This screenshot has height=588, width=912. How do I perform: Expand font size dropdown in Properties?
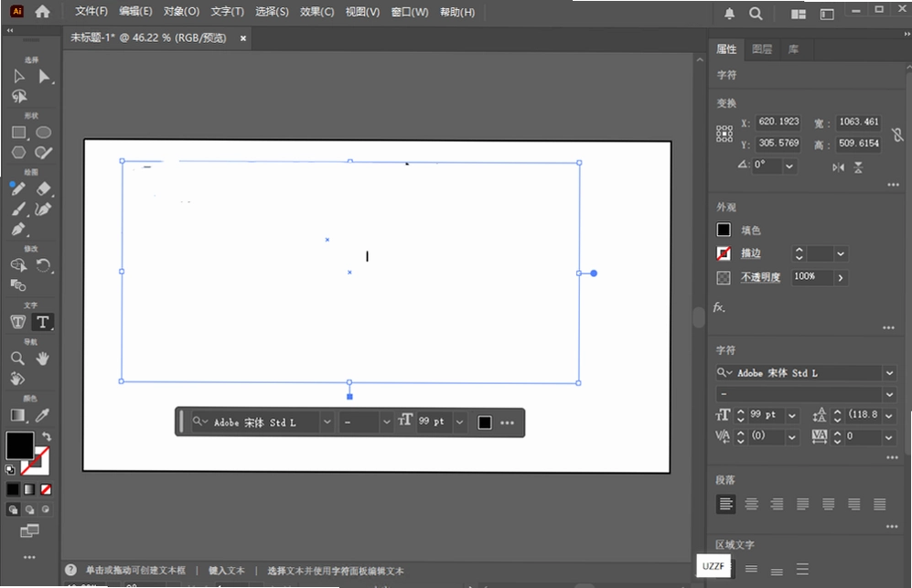pos(791,415)
